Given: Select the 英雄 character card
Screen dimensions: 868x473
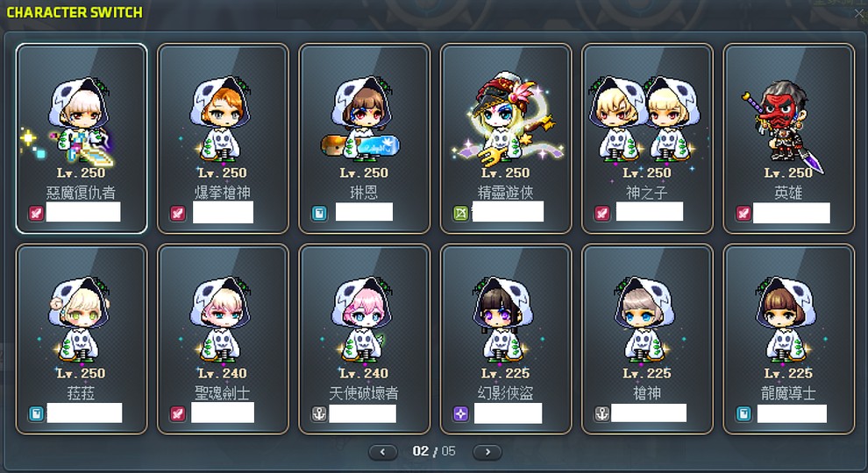Looking at the screenshot, I should coord(789,138).
